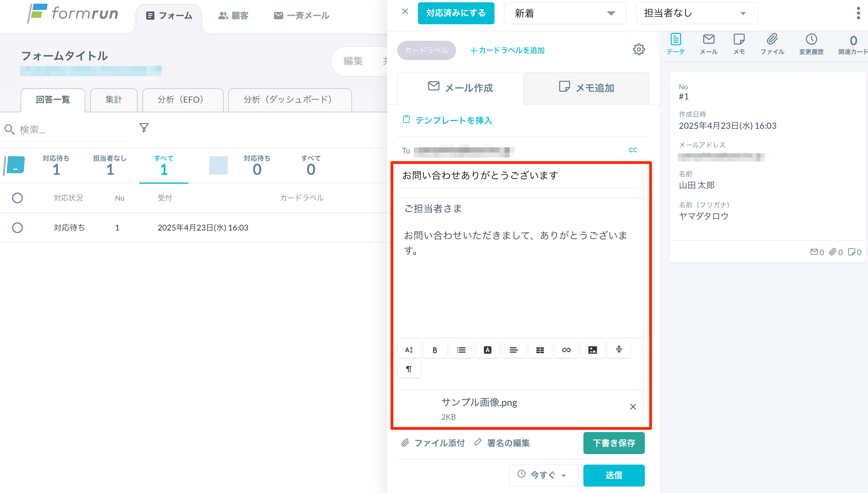Image resolution: width=868 pixels, height=493 pixels.
Task: Insert a link with the link icon
Action: coord(566,350)
